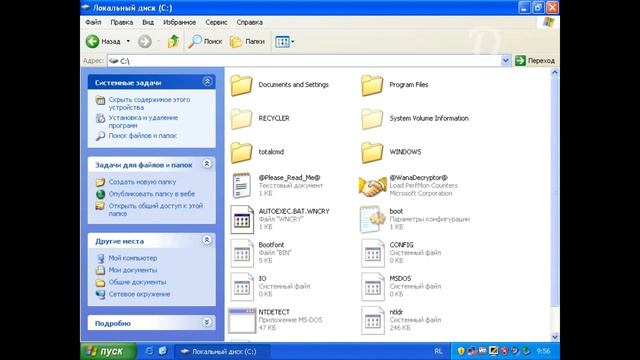Select the WINDOWS folder icon
Image resolution: width=640 pixels, height=360 pixels.
point(372,152)
